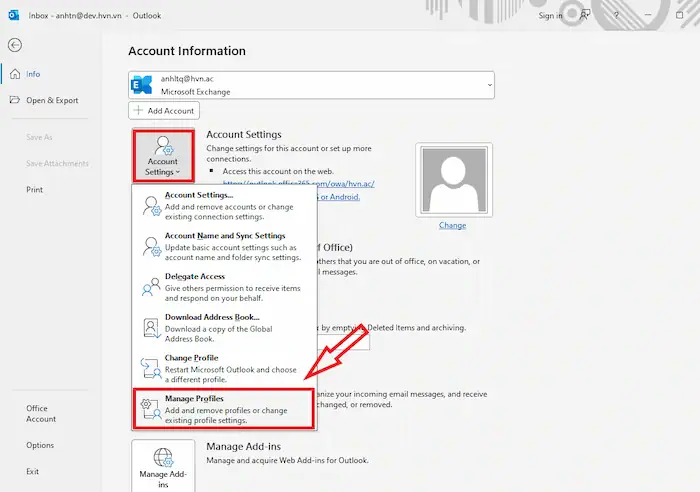Open the outlook.office365.com web link
Viewport: 700px width, 492px height.
[x=298, y=183]
